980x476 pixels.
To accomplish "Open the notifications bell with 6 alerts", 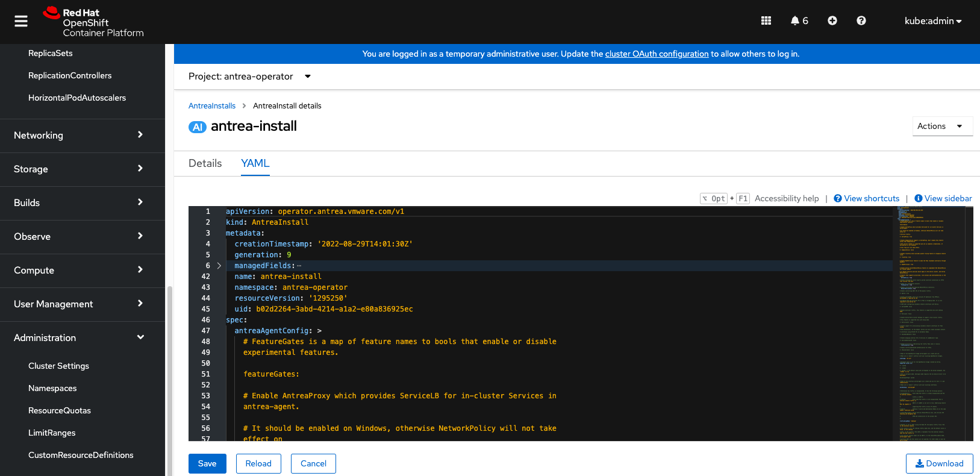I will tap(799, 20).
